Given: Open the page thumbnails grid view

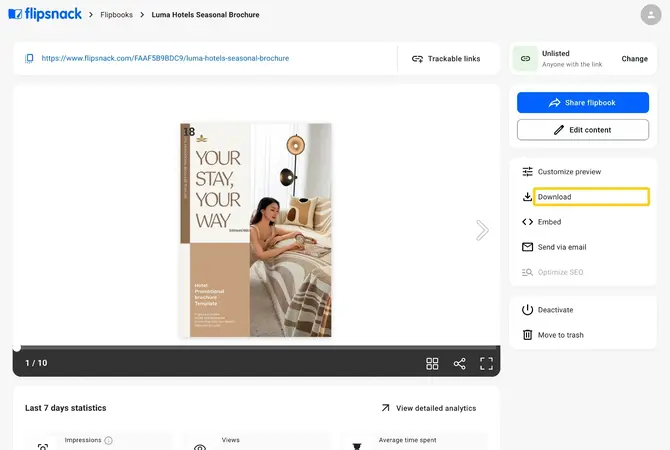Looking at the screenshot, I should pos(432,363).
